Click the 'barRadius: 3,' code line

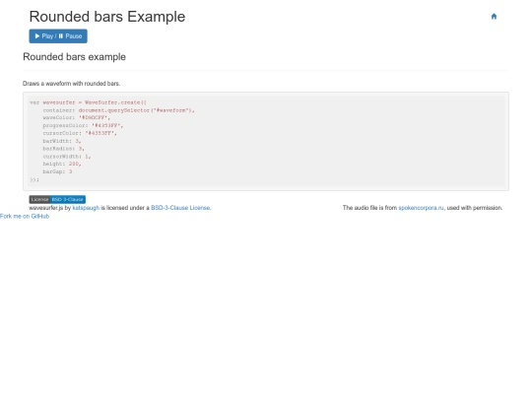click(x=63, y=149)
